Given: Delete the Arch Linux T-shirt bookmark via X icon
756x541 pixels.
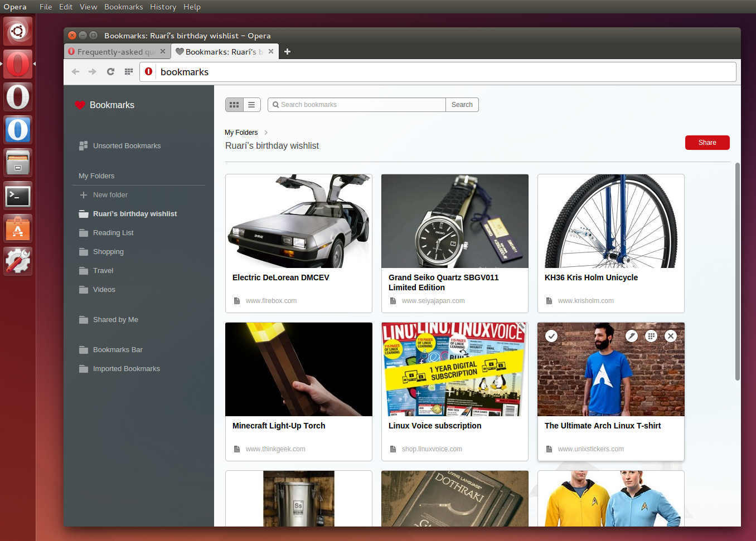Looking at the screenshot, I should click(671, 336).
